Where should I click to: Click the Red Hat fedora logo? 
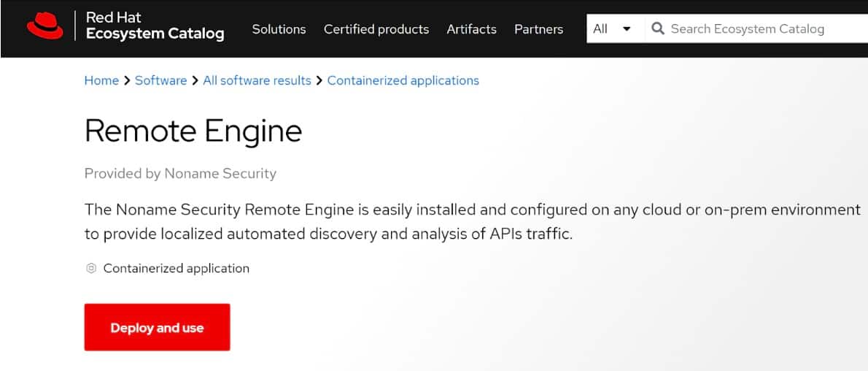tap(45, 27)
